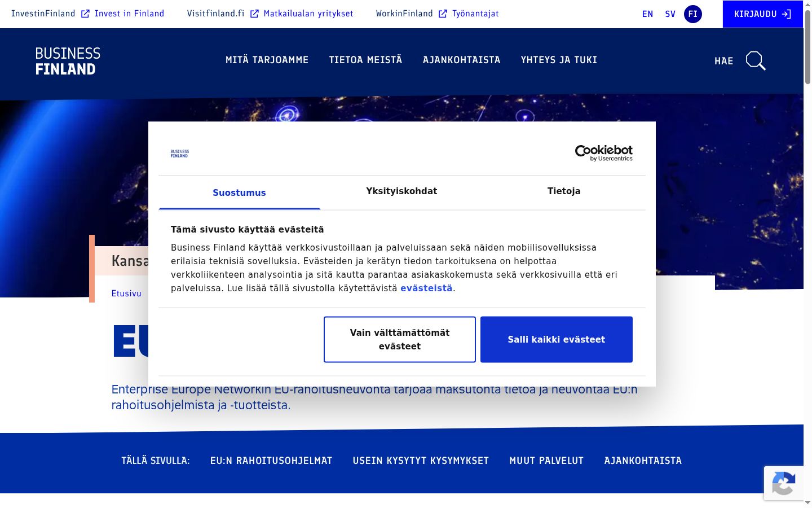Accept only necessary cookies
Image resolution: width=812 pixels, height=508 pixels.
[x=400, y=339]
